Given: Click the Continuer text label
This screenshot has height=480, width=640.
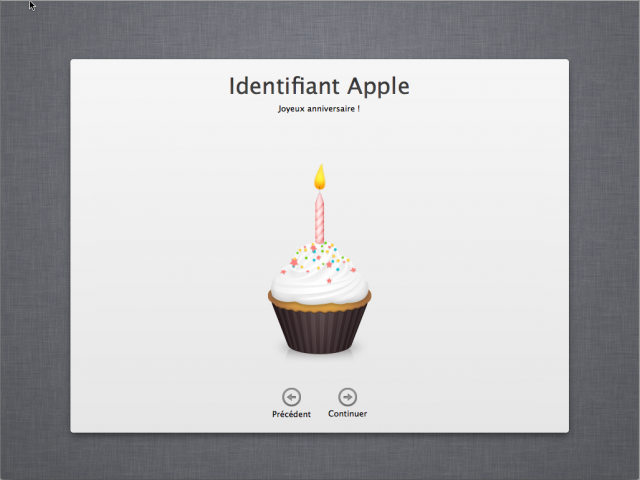Looking at the screenshot, I should coord(347,414).
